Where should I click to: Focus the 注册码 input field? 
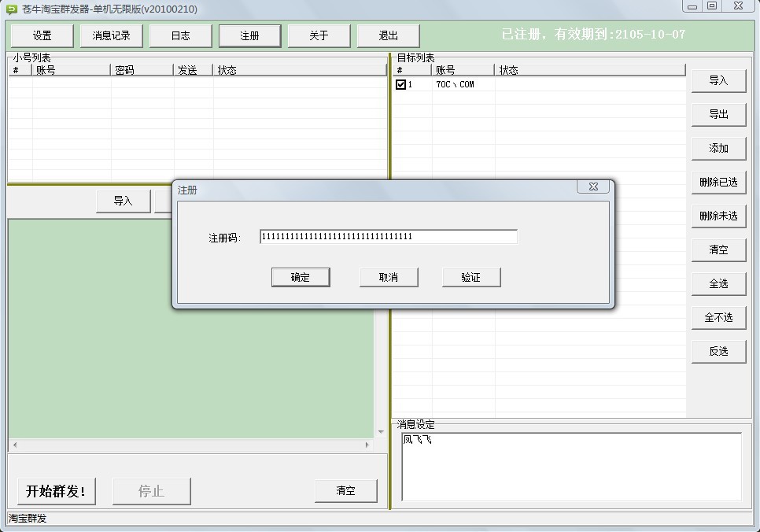tap(388, 237)
